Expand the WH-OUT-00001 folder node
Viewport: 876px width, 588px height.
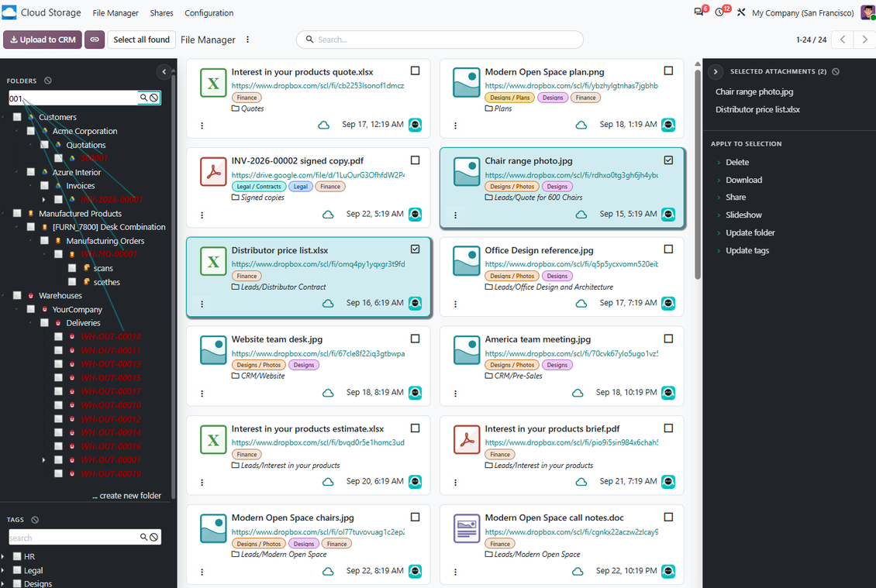point(43,460)
